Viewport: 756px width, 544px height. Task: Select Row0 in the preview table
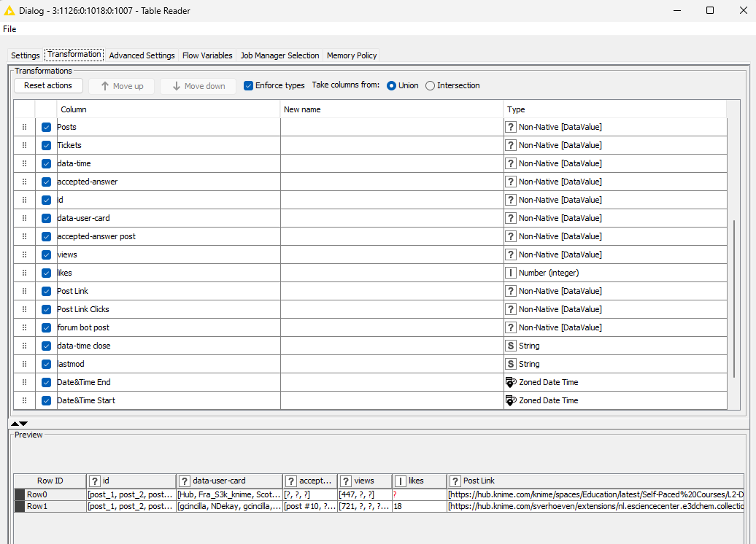(379, 494)
